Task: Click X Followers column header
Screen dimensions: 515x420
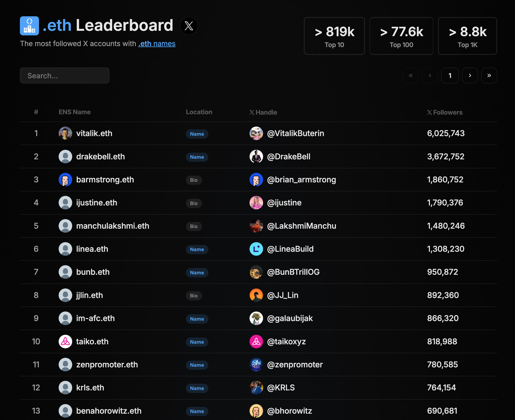Action: point(444,112)
